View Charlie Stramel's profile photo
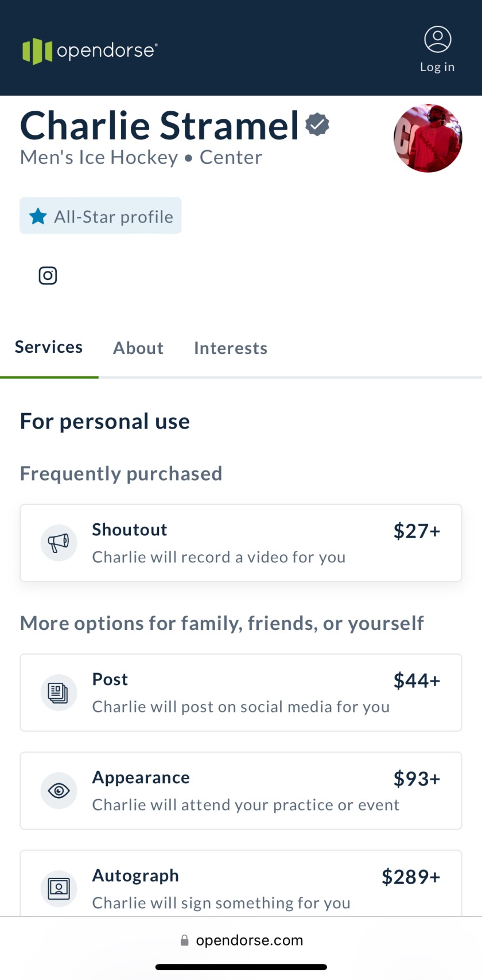The height and width of the screenshot is (980, 482). 427,138
